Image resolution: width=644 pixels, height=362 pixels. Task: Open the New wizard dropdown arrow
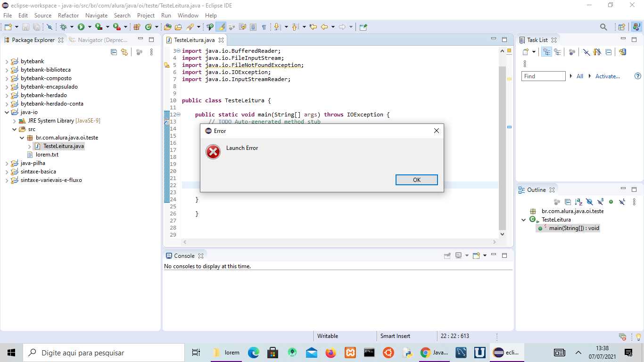[x=17, y=27]
